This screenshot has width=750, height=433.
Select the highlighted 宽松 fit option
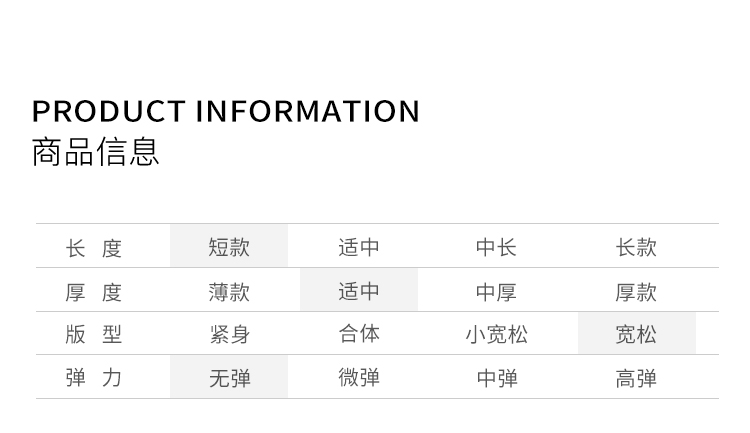click(x=636, y=334)
